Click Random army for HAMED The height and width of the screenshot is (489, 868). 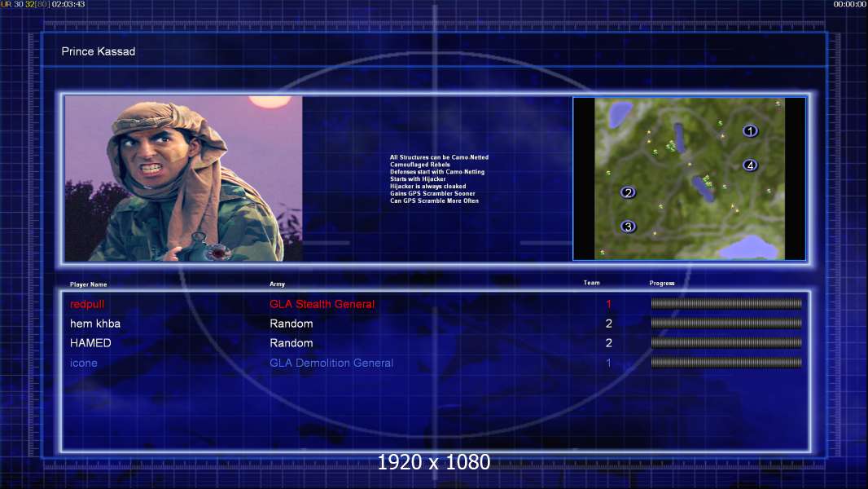[292, 343]
